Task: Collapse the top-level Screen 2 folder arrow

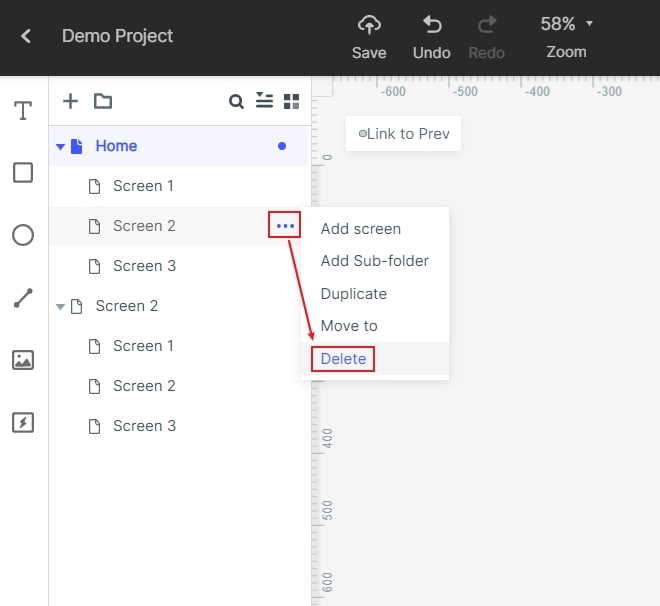Action: (61, 307)
